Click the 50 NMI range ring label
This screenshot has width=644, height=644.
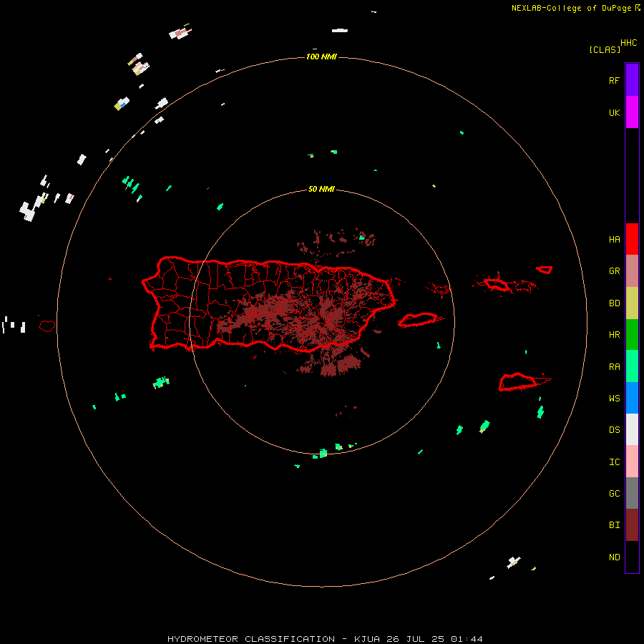tap(321, 189)
